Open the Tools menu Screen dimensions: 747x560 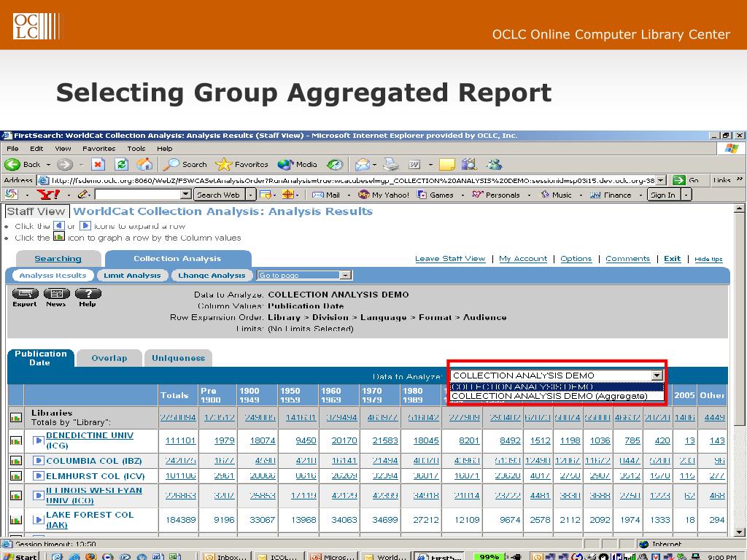(136, 149)
